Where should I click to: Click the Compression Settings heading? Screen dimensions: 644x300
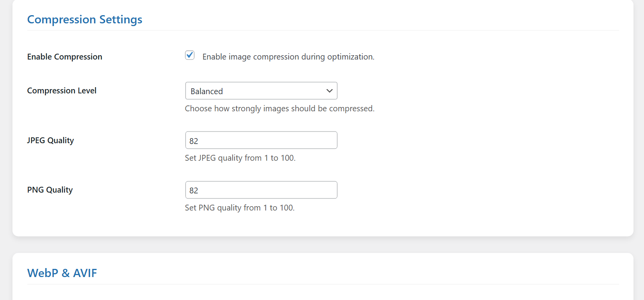[x=85, y=19]
